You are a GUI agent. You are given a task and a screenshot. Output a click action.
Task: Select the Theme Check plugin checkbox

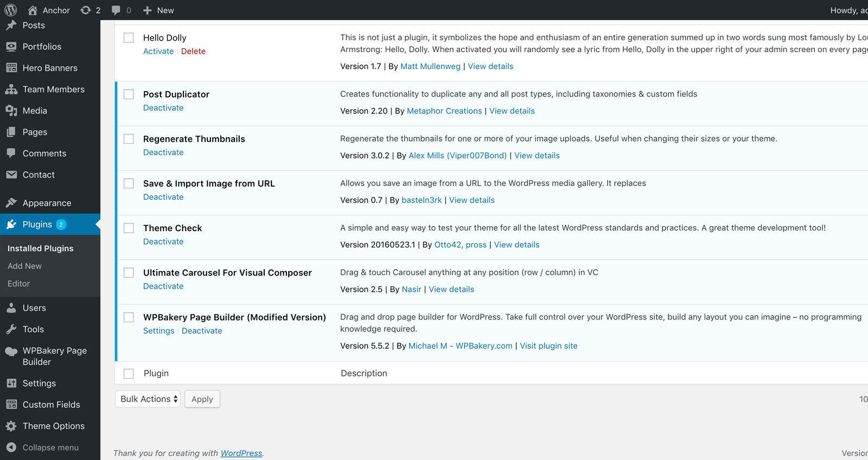tap(129, 228)
